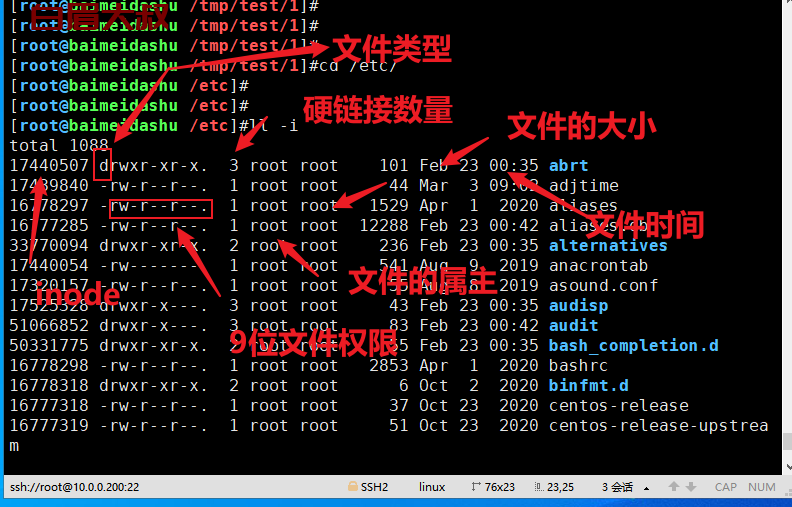Click the cursor position icon beside 23,25
The height and width of the screenshot is (507, 792).
[539, 487]
